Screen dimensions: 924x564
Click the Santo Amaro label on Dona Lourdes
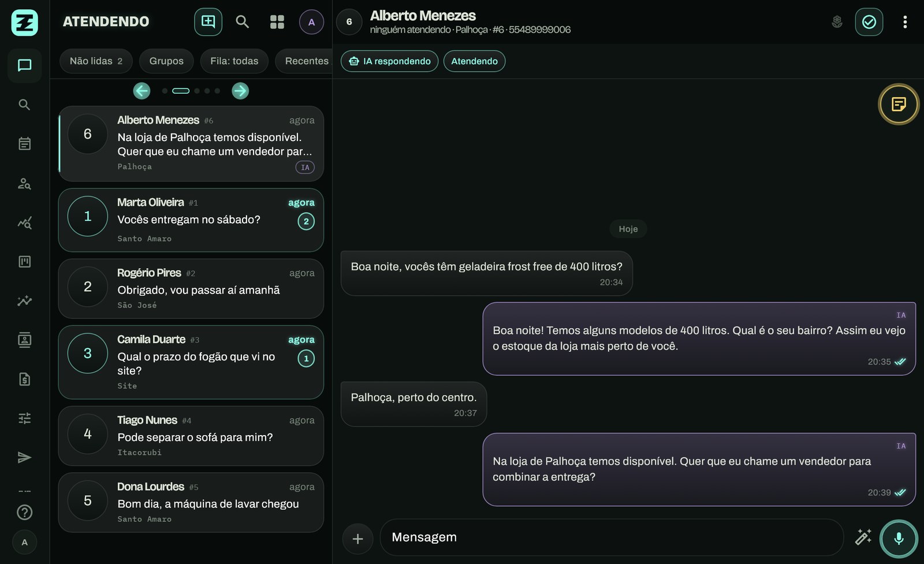coord(144,519)
